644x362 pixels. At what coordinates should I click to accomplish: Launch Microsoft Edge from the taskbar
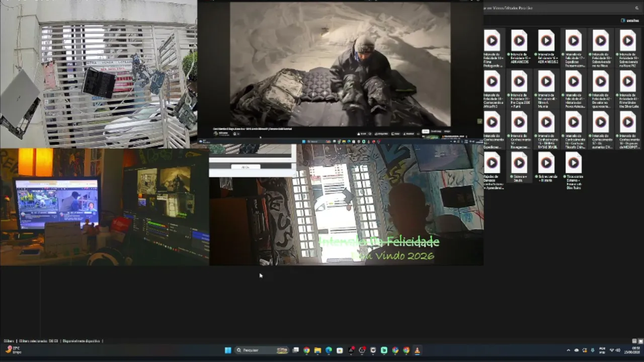click(329, 350)
